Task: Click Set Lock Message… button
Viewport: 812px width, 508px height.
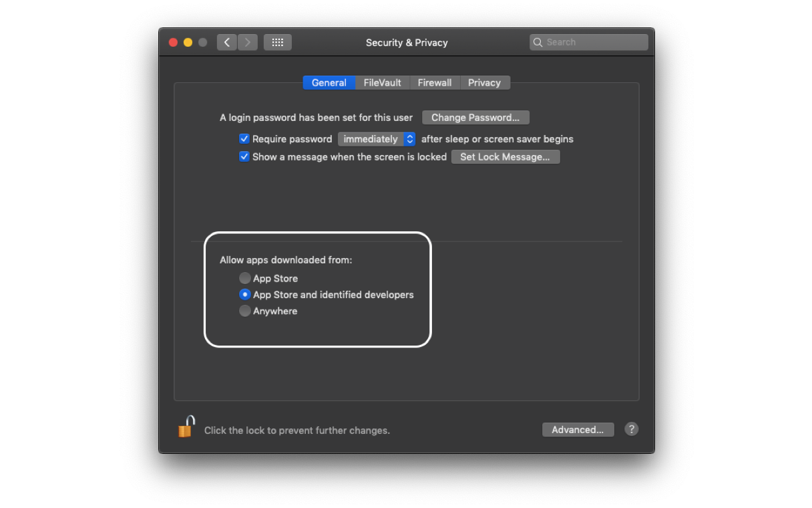Action: pyautogui.click(x=505, y=156)
